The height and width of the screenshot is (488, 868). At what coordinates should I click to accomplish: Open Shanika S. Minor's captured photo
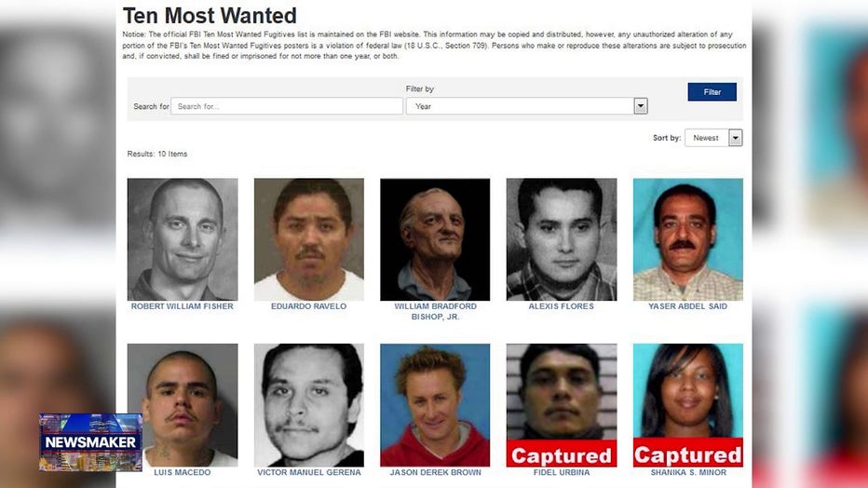pyautogui.click(x=688, y=405)
